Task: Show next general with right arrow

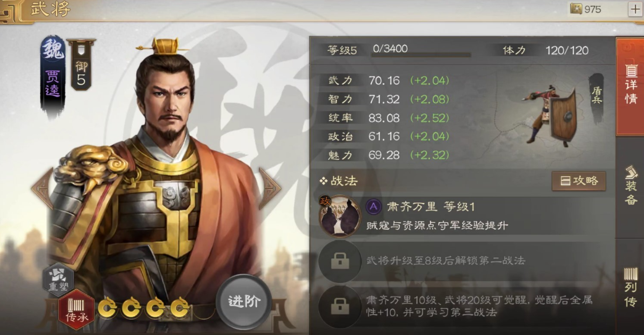Action: point(270,189)
